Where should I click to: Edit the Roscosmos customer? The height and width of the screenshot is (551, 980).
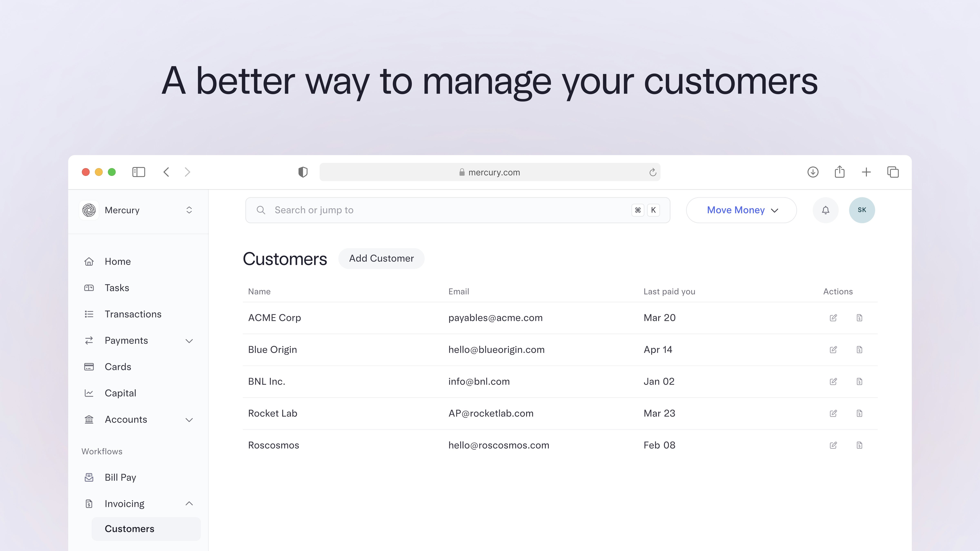click(x=833, y=445)
